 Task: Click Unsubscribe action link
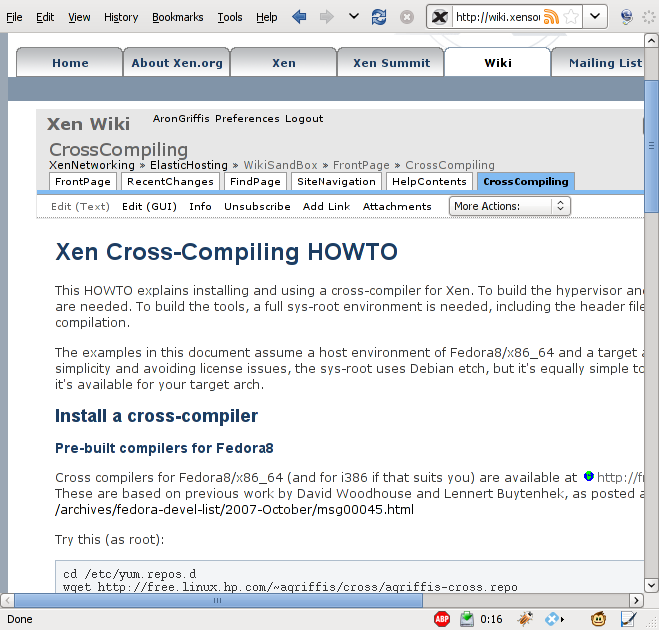coord(257,206)
